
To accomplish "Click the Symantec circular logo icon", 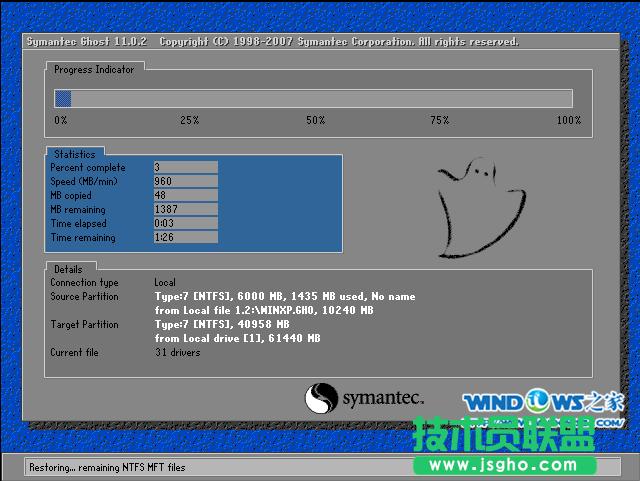I will (x=321, y=398).
